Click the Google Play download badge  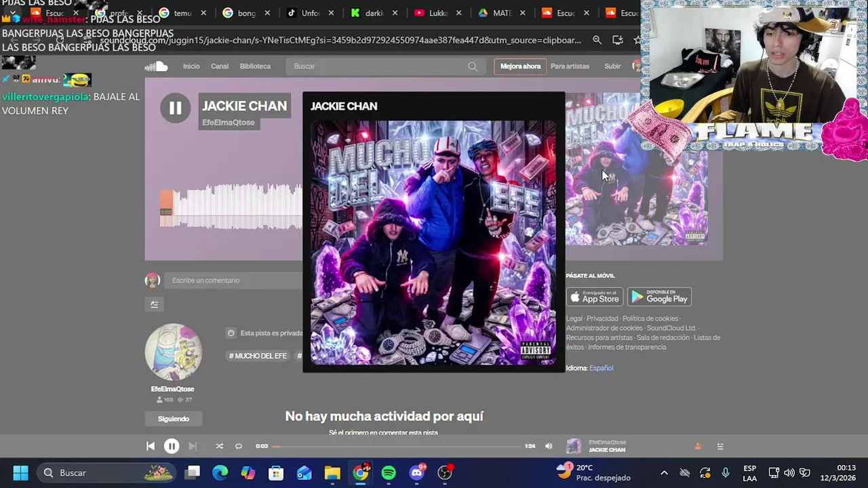click(x=659, y=297)
